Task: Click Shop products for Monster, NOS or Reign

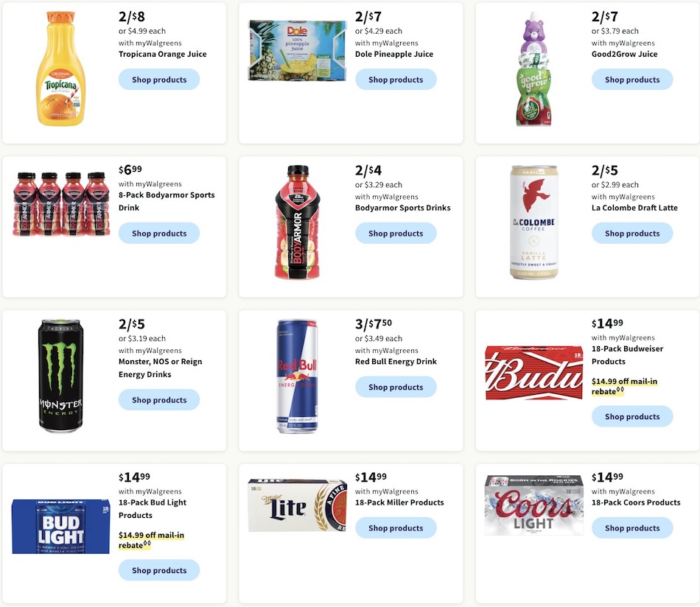Action: pyautogui.click(x=159, y=399)
